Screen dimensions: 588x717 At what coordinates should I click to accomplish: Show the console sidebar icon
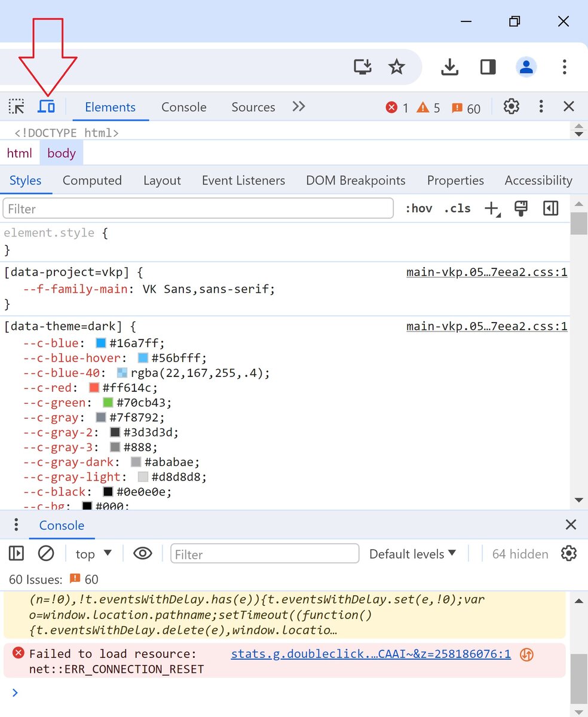pos(16,554)
